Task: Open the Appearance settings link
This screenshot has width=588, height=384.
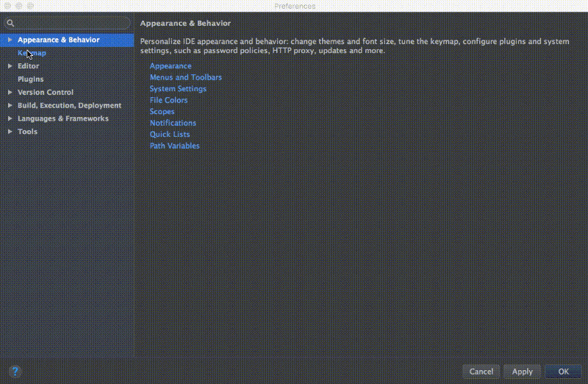Action: tap(171, 66)
